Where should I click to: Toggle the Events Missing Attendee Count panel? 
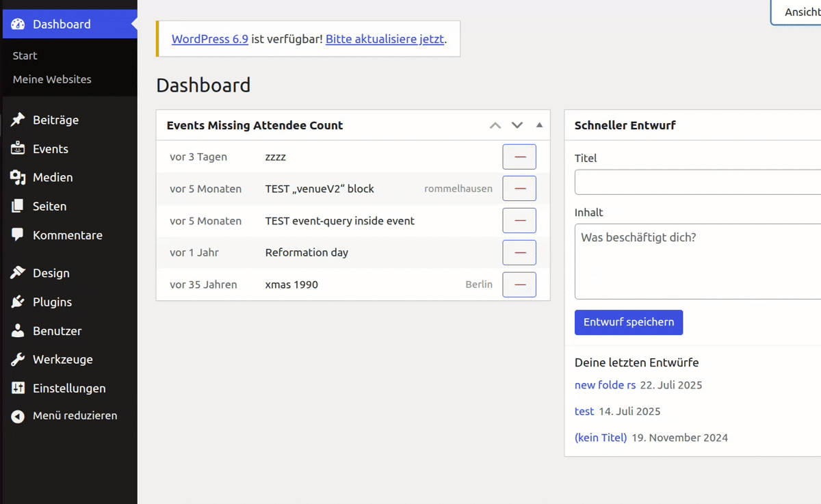click(x=539, y=125)
